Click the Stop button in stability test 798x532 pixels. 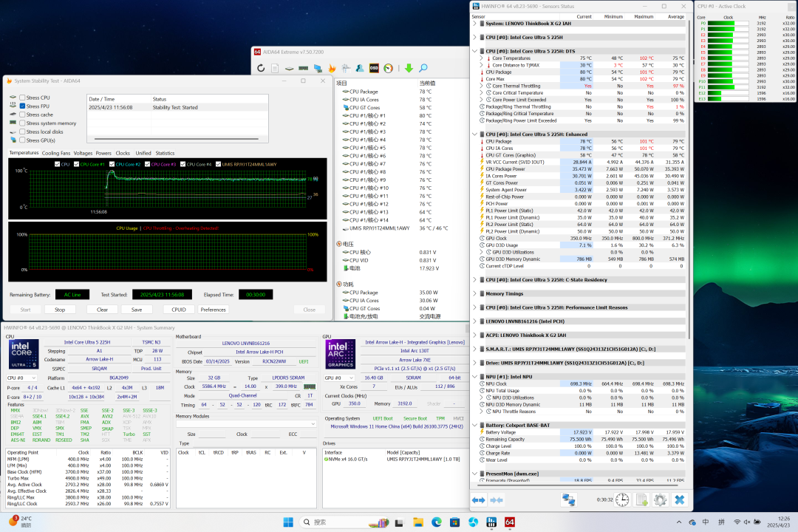click(60, 310)
